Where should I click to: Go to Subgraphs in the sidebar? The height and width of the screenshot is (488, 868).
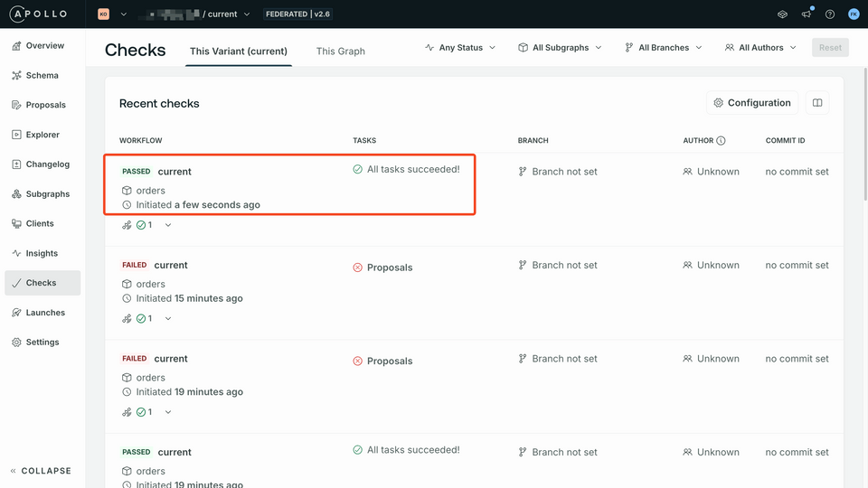point(42,193)
